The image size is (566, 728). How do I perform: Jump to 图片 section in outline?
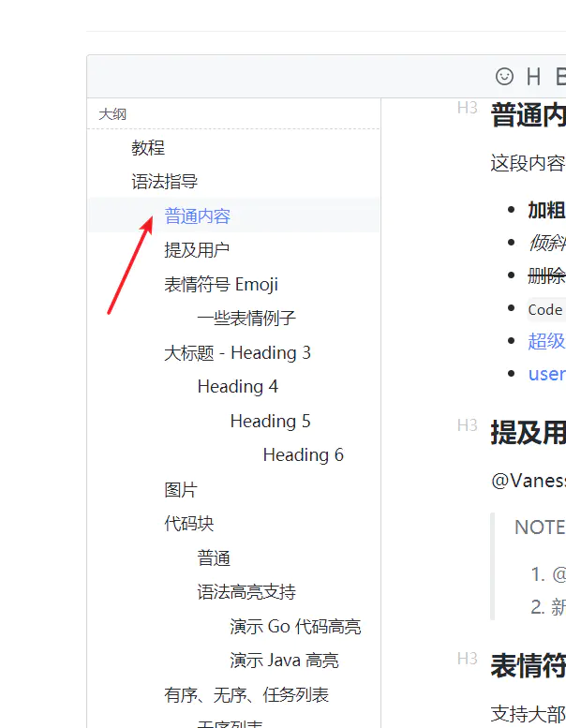(x=181, y=490)
